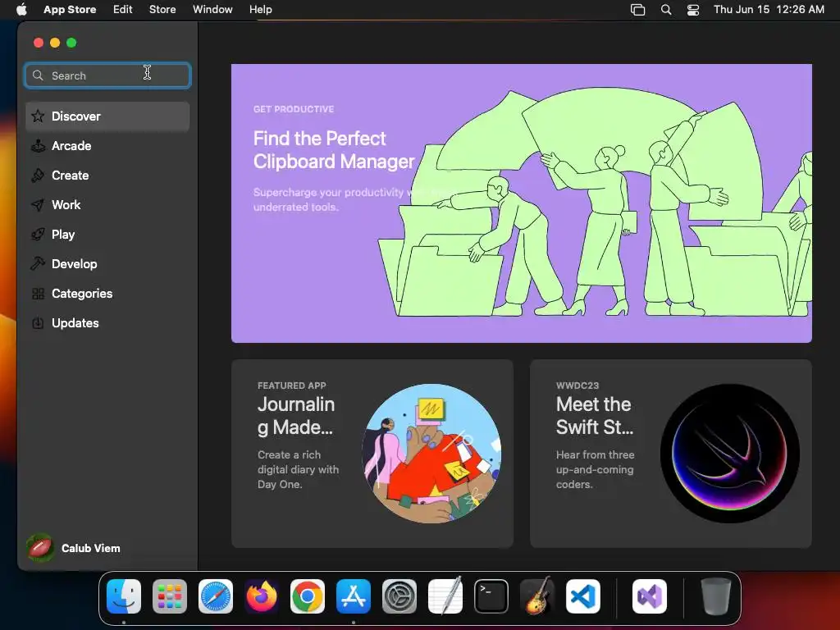Click Calub Viem account avatar
The width and height of the screenshot is (840, 630).
39,547
